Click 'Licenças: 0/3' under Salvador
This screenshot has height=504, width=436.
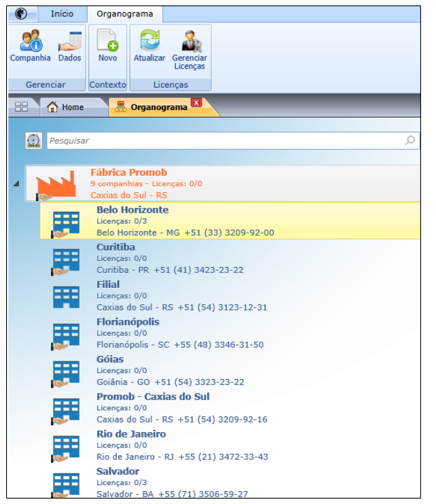[x=122, y=482]
